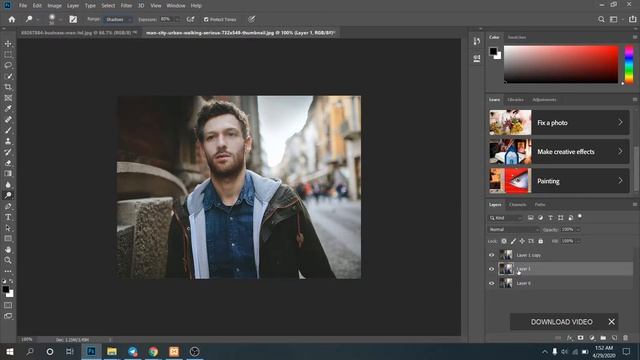Hide Layer 0 using its eye icon
This screenshot has width=640, height=360.
491,283
